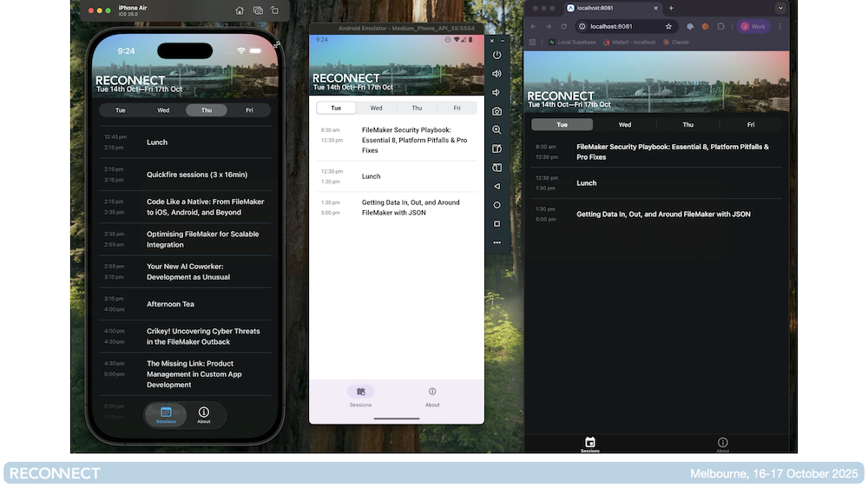Open the Lunch session on iPhone
This screenshot has width=868, height=489.
click(x=185, y=142)
